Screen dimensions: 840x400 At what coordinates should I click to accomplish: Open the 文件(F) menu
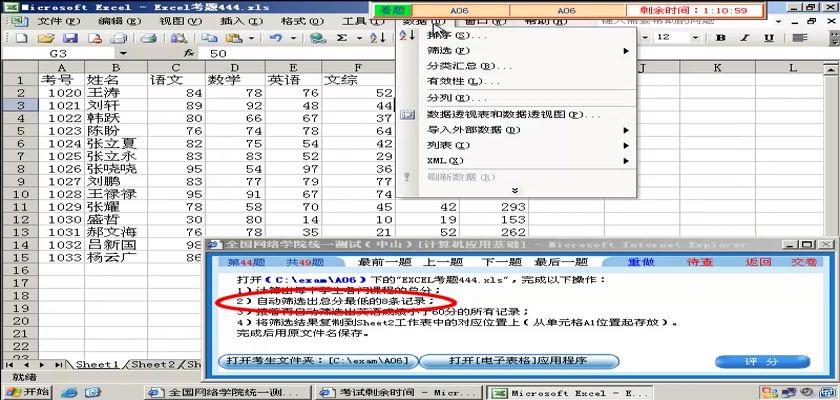[58, 21]
